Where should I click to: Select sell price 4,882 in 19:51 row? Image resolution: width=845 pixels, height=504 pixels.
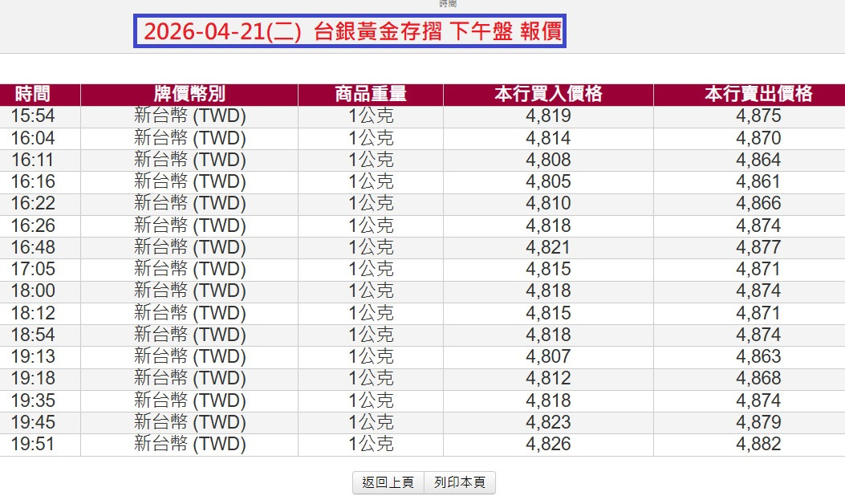coord(759,444)
